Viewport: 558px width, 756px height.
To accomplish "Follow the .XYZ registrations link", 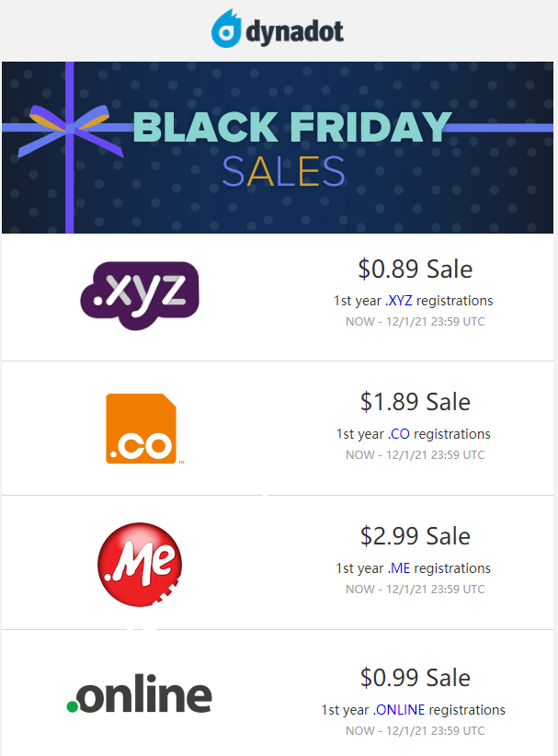I will [x=399, y=301].
